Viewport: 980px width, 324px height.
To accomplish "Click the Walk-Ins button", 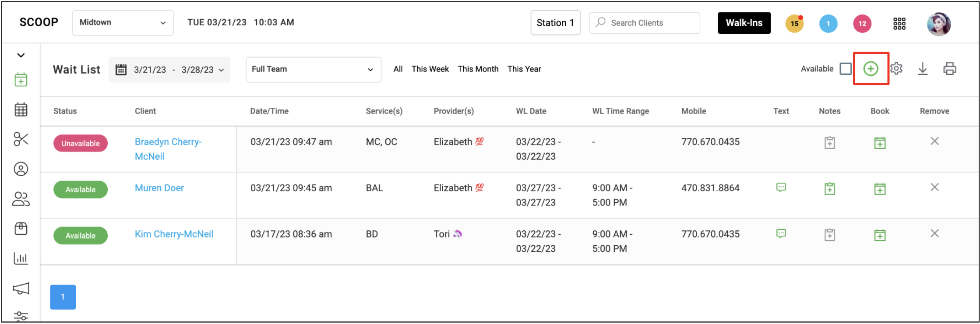I will pos(744,23).
